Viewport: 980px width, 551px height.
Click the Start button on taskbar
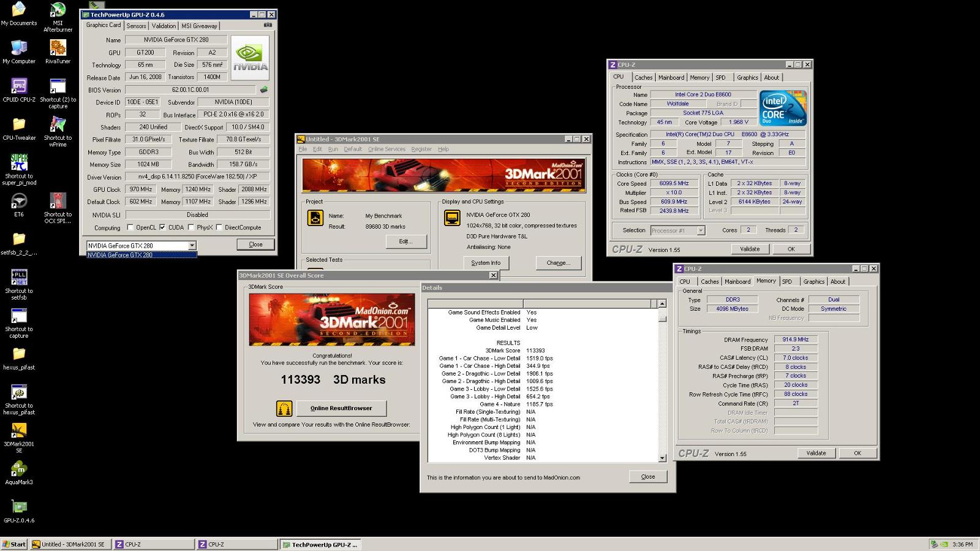pyautogui.click(x=15, y=544)
